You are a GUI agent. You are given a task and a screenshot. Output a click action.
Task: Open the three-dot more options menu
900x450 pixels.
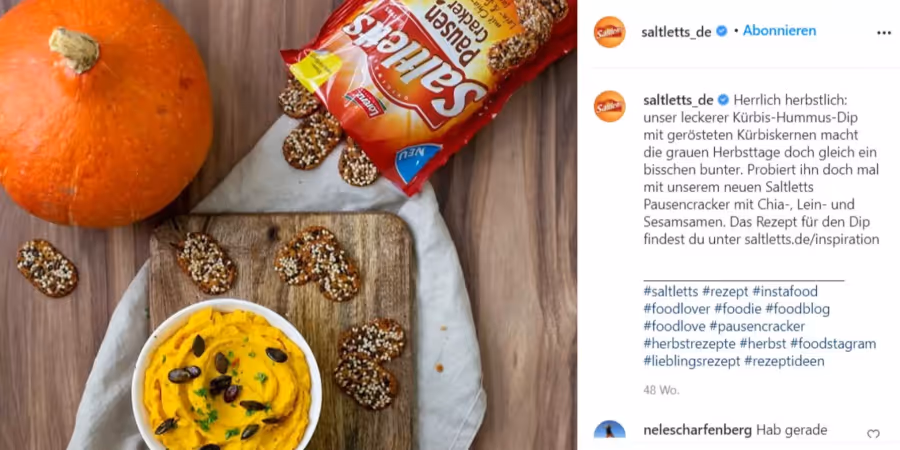pyautogui.click(x=884, y=33)
